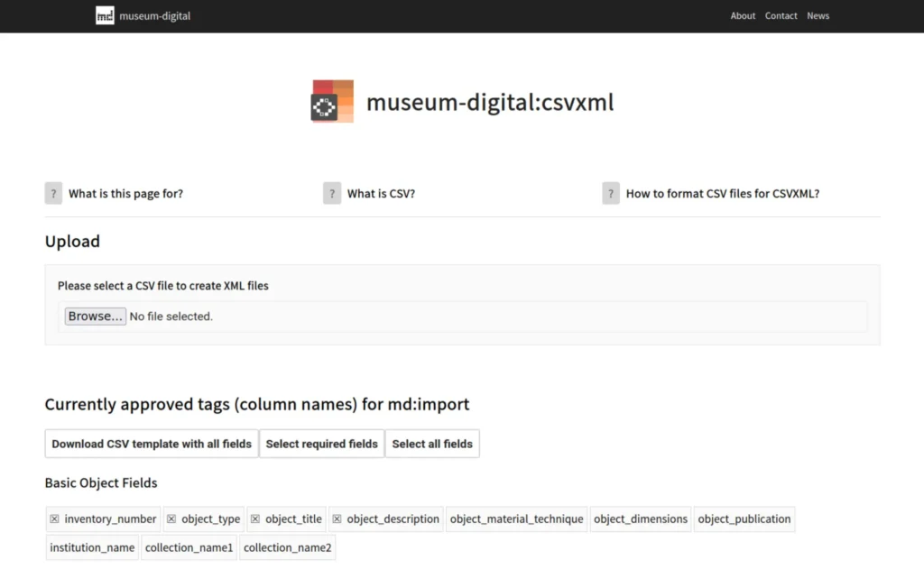Click 'Currently approved tags' heading
924x569 pixels.
point(257,404)
